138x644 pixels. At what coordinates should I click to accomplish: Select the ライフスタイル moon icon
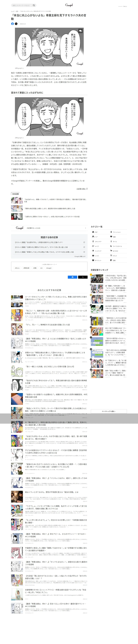coord(111,246)
